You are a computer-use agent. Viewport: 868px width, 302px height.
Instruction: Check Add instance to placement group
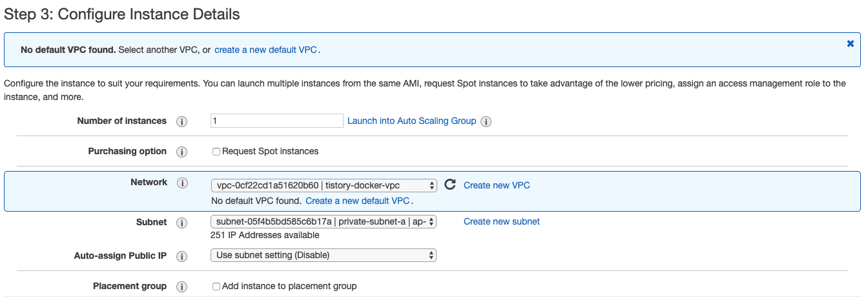(216, 287)
